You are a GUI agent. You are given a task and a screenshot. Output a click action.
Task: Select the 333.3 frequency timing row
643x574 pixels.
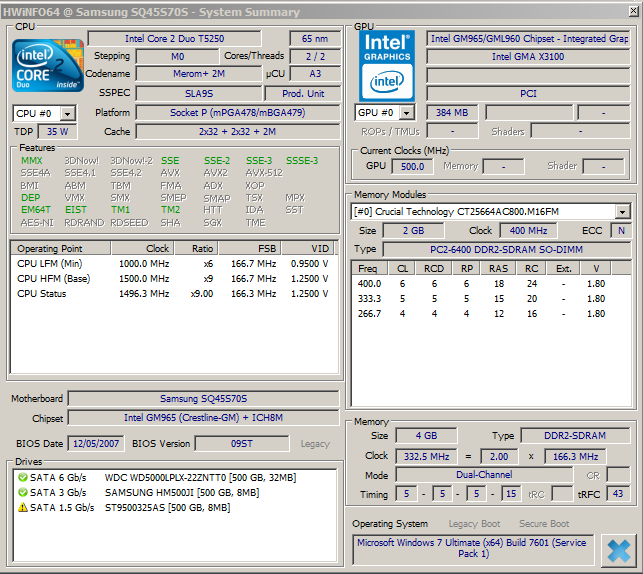491,298
